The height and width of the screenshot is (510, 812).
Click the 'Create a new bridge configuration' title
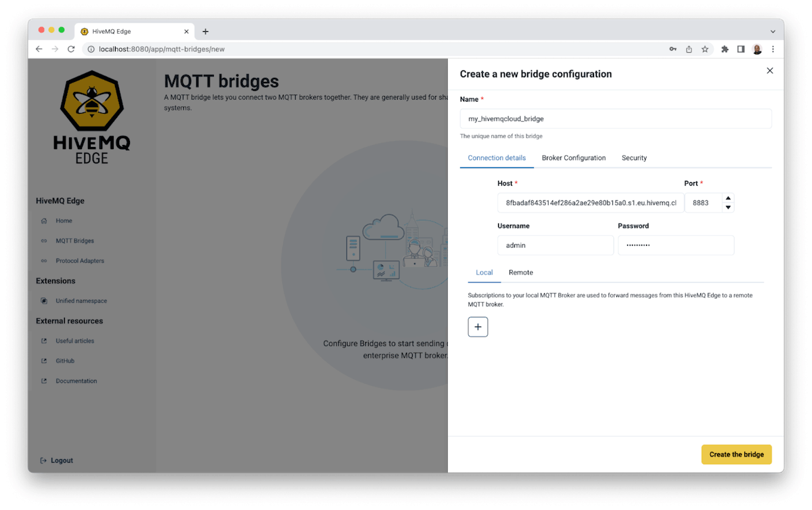[536, 74]
